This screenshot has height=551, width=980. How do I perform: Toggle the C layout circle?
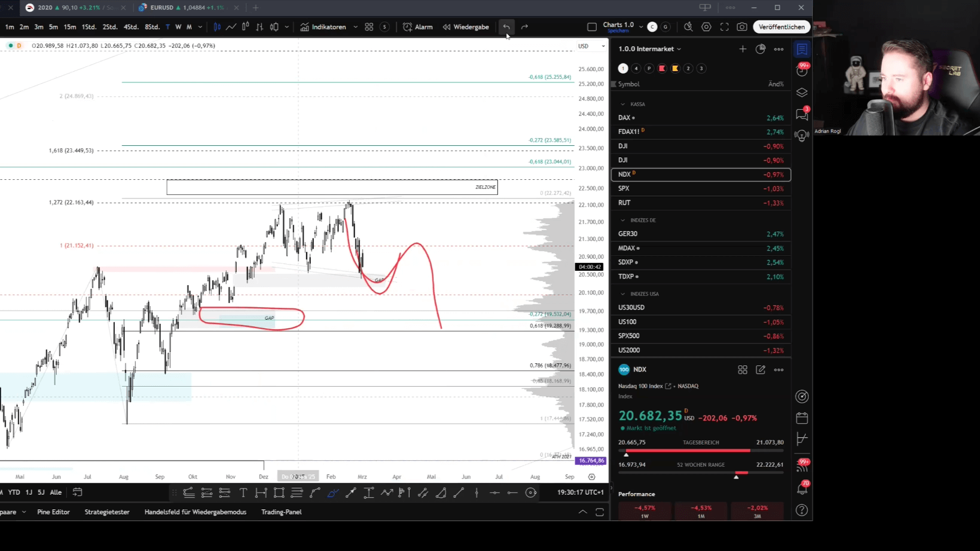click(652, 27)
